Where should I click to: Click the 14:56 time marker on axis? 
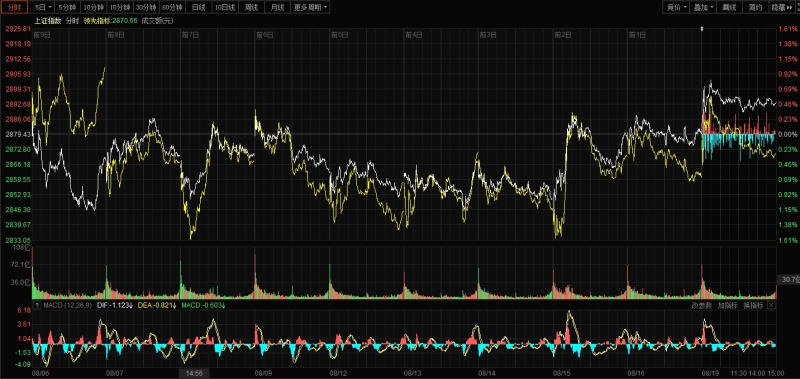pyautogui.click(x=194, y=373)
